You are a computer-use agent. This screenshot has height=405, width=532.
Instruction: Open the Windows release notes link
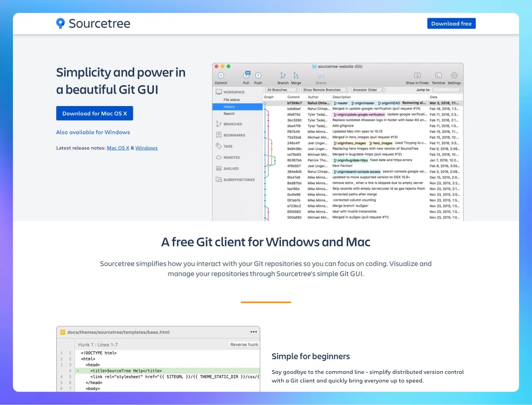(x=146, y=148)
